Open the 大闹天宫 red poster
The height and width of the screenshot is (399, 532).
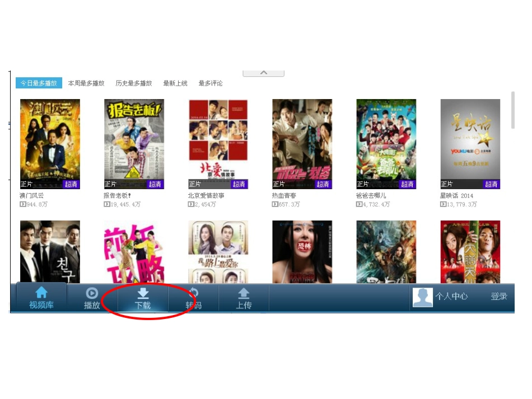[x=470, y=252]
